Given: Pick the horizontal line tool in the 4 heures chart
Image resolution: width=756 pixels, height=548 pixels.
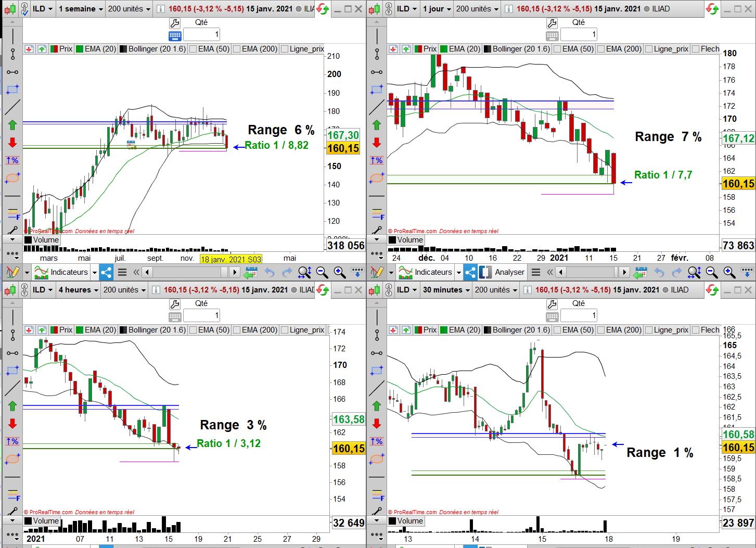Looking at the screenshot, I should (12, 477).
